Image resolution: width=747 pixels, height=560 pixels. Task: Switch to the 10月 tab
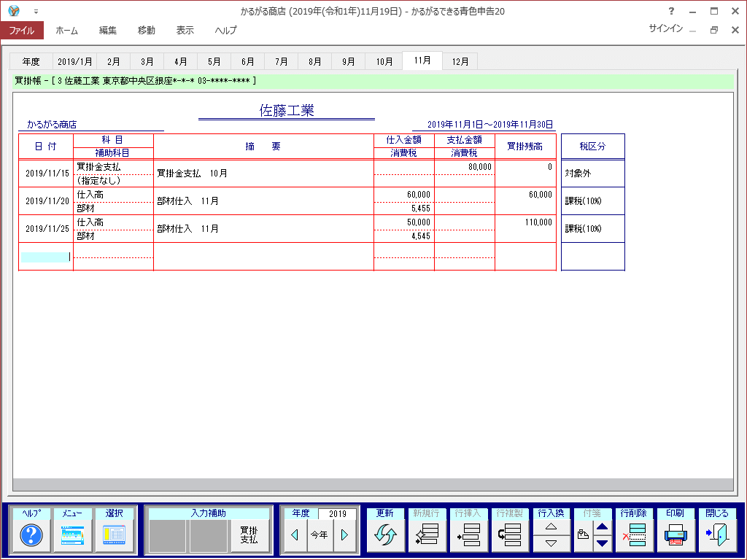coord(384,61)
